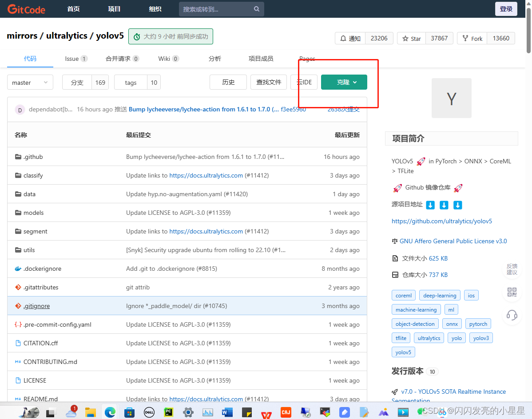The image size is (532, 419).
Task: Open 项目 in the top nav
Action: (114, 9)
